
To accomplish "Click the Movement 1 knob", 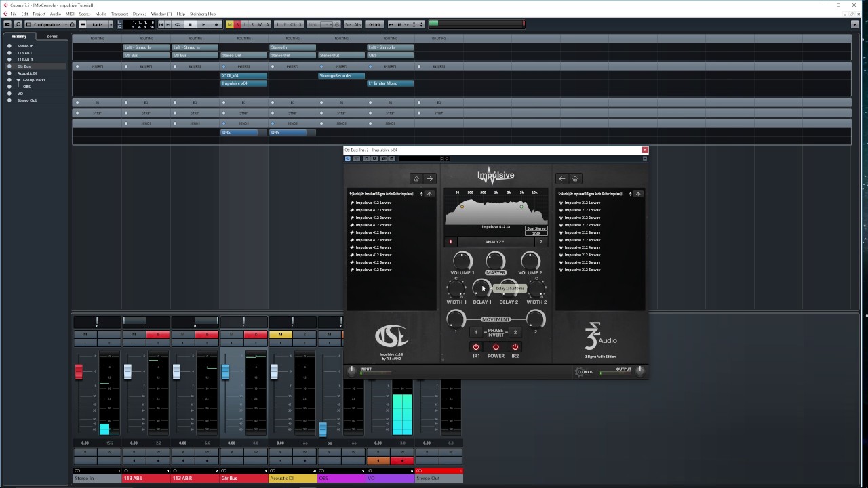I will point(456,319).
